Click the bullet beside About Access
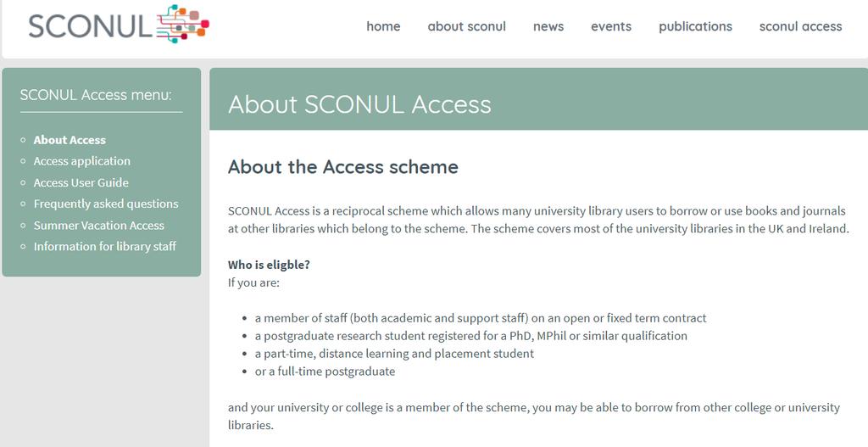 [x=23, y=140]
